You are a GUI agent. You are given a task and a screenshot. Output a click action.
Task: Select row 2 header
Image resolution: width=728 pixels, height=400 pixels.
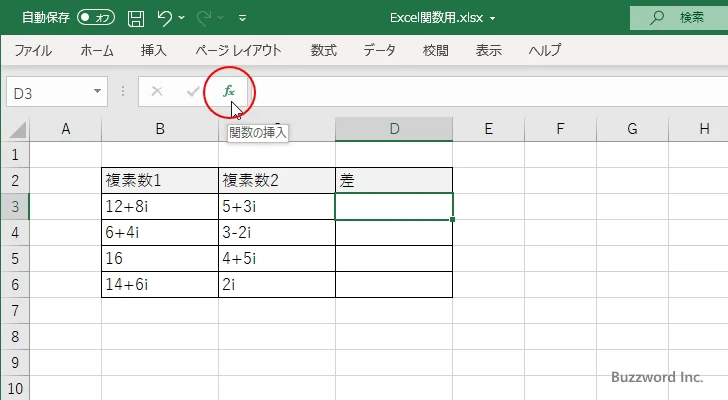[x=15, y=181]
